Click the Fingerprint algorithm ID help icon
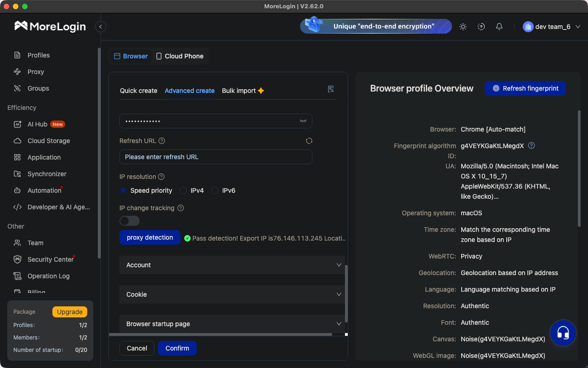The image size is (588, 368). (531, 145)
